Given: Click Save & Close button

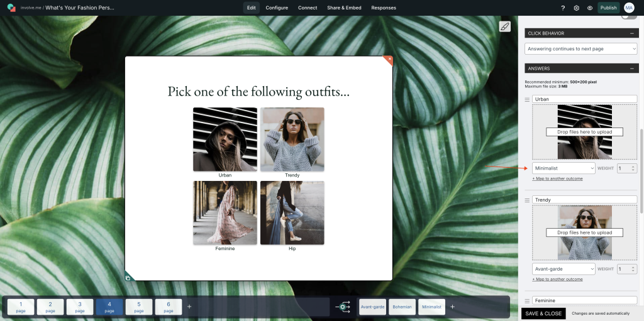Looking at the screenshot, I should [x=543, y=313].
